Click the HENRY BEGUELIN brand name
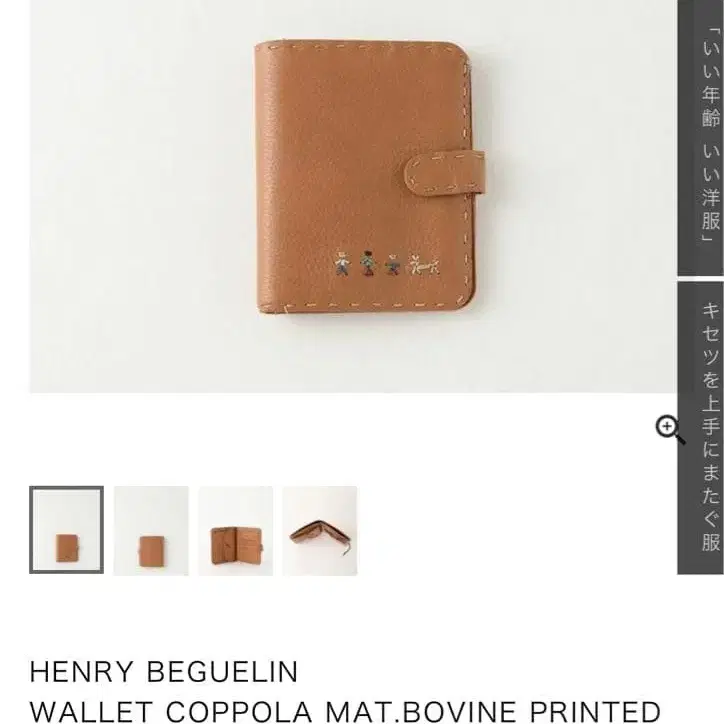 (164, 671)
